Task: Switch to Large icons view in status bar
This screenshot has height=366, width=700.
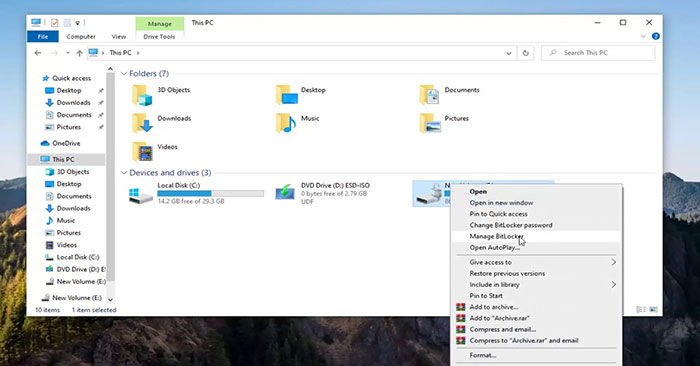Action: [653, 309]
